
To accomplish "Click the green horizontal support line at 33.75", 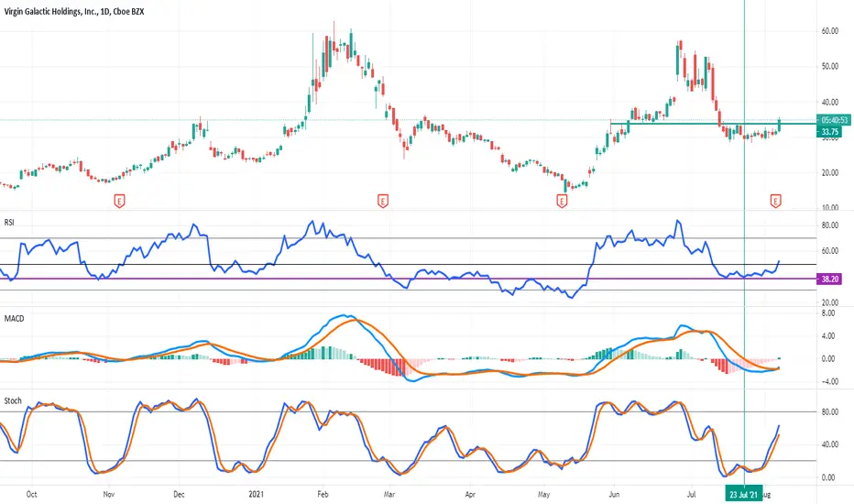I will click(714, 125).
